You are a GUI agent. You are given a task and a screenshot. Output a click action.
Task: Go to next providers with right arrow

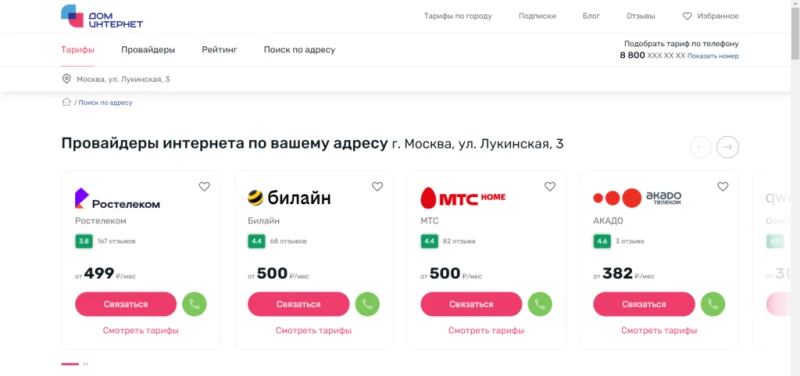(727, 147)
